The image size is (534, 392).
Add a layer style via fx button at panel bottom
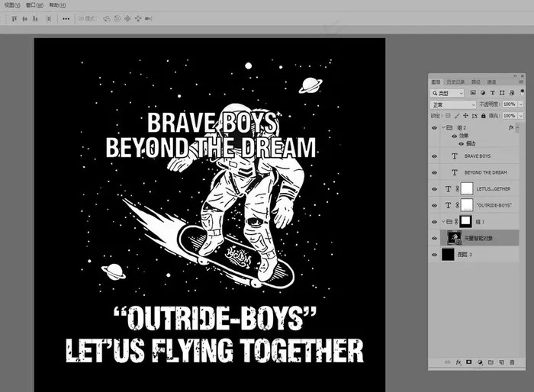click(458, 362)
